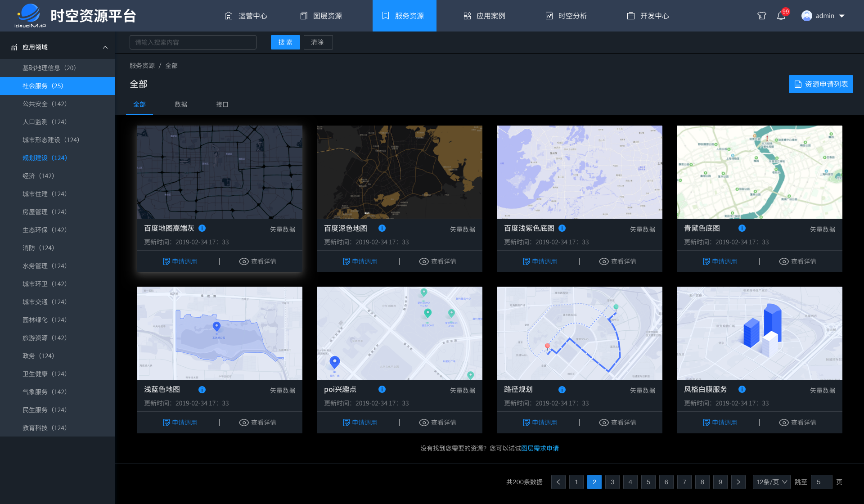Open the 12条/页 page size dropdown
The image size is (864, 504).
tap(771, 482)
